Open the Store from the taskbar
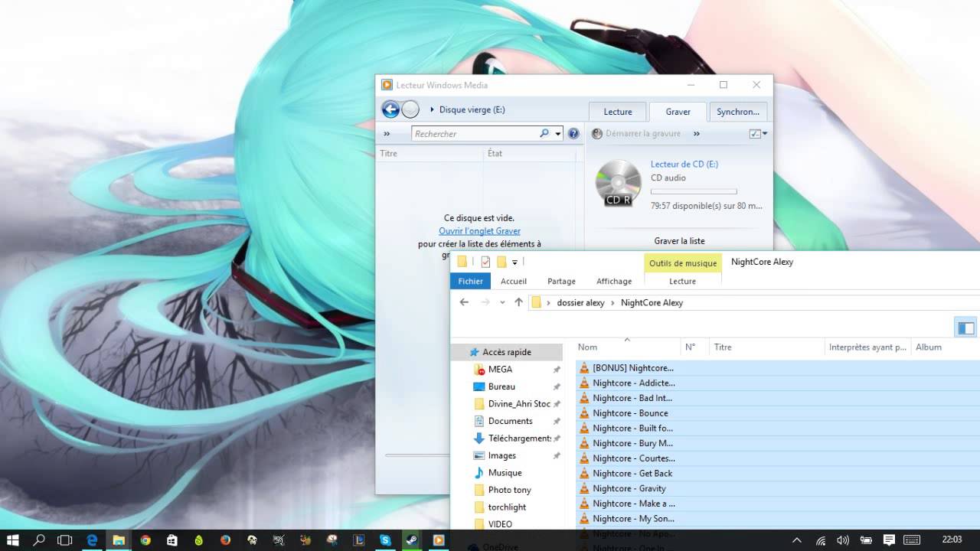Image resolution: width=980 pixels, height=551 pixels. pyautogui.click(x=171, y=540)
